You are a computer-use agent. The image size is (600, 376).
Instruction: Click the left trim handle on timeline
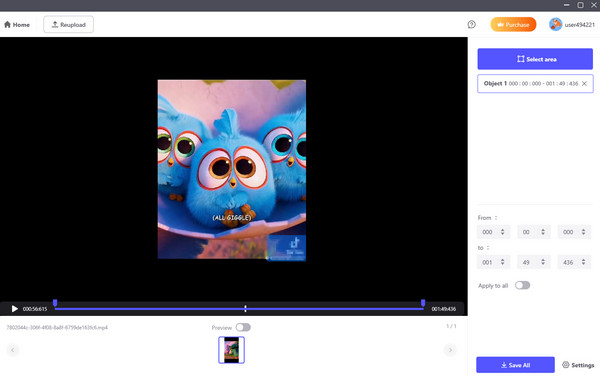[55, 303]
